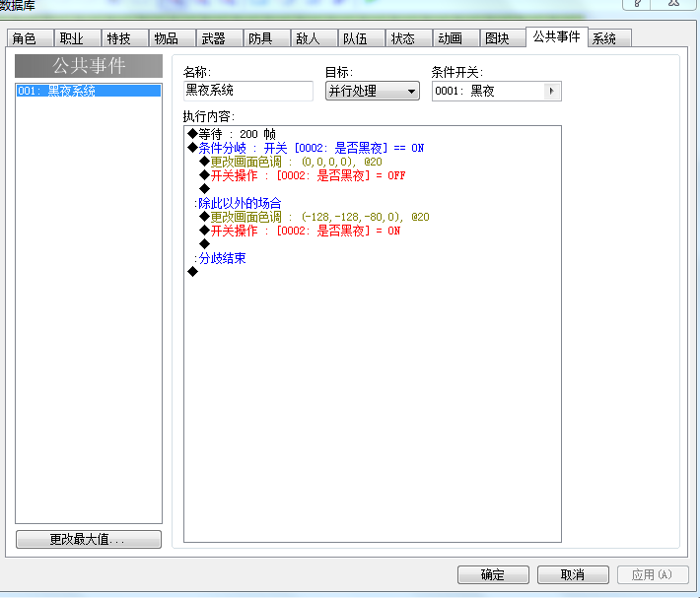Go to the 物品 tab
Viewport: 700px width, 598px height.
coord(172,38)
